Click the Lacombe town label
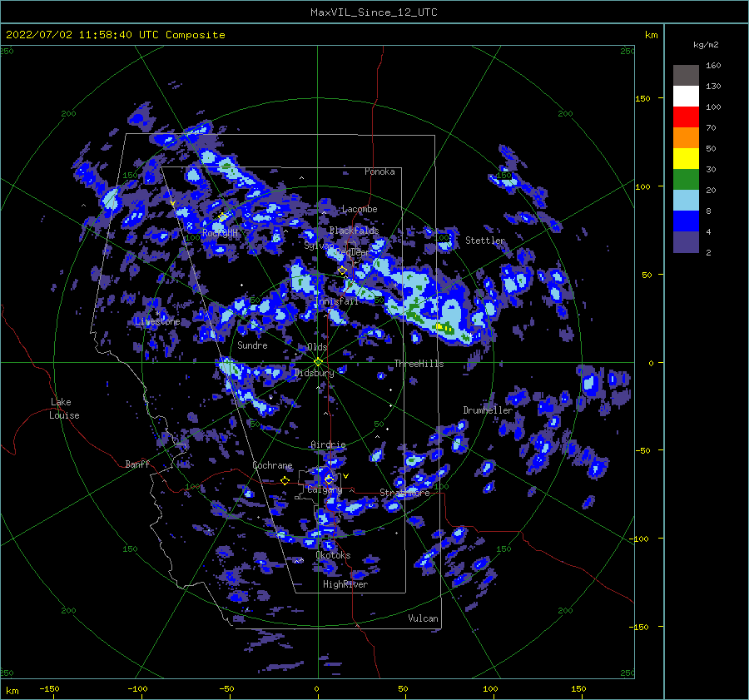Image resolution: width=749 pixels, height=700 pixels. (x=360, y=209)
